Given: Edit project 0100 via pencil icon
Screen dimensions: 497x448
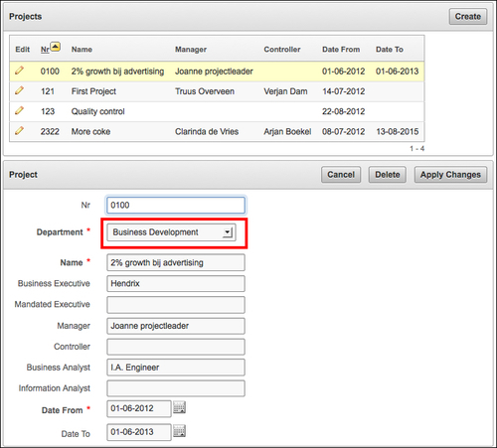Looking at the screenshot, I should coord(19,71).
